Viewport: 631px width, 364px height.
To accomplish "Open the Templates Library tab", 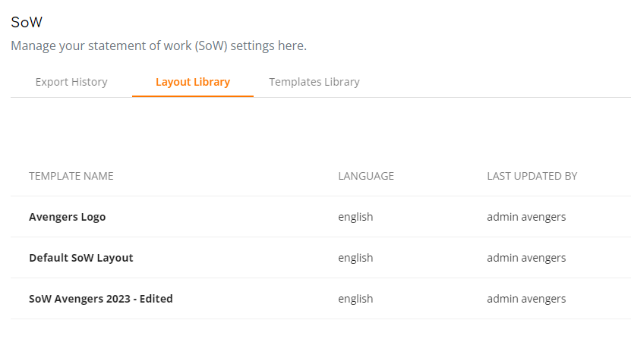I will coord(314,82).
